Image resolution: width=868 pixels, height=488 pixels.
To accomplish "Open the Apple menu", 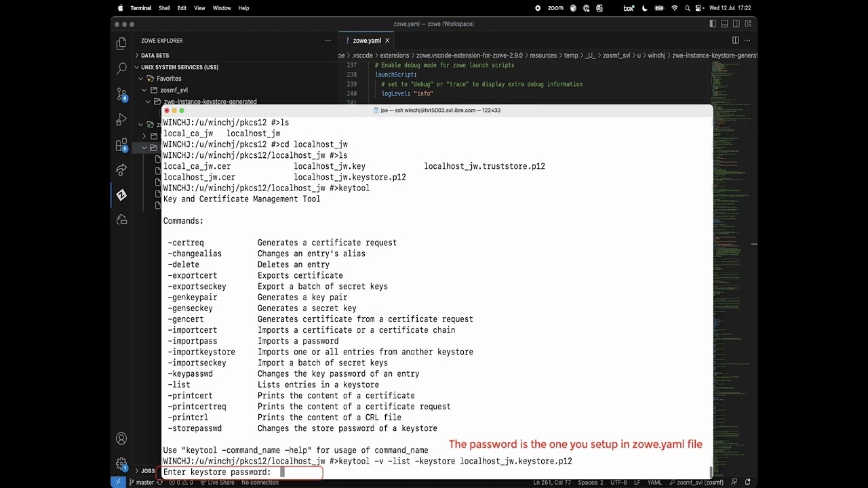I will [121, 8].
